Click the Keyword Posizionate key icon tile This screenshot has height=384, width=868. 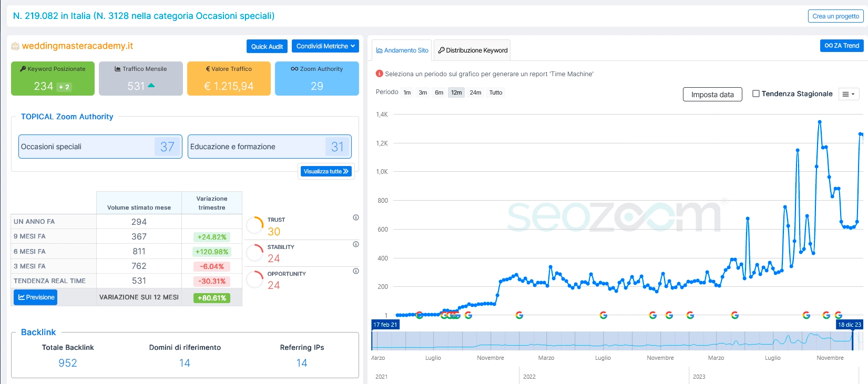click(53, 78)
